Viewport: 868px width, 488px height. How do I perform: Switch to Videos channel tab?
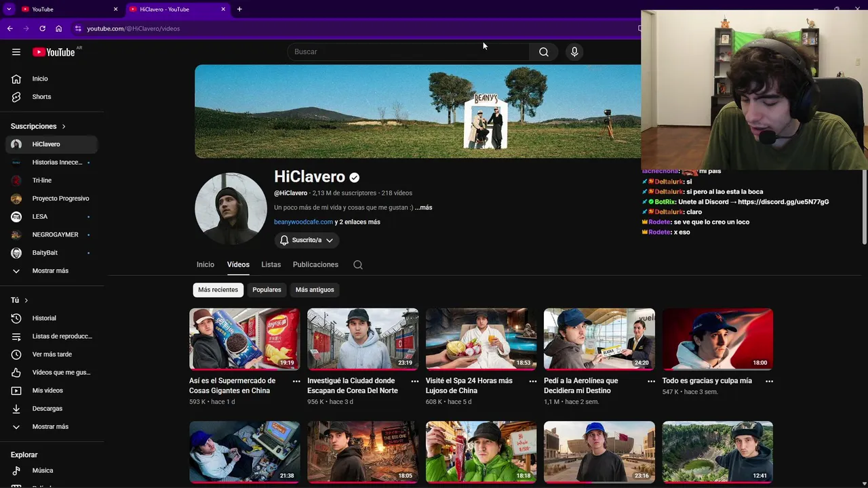pos(238,264)
